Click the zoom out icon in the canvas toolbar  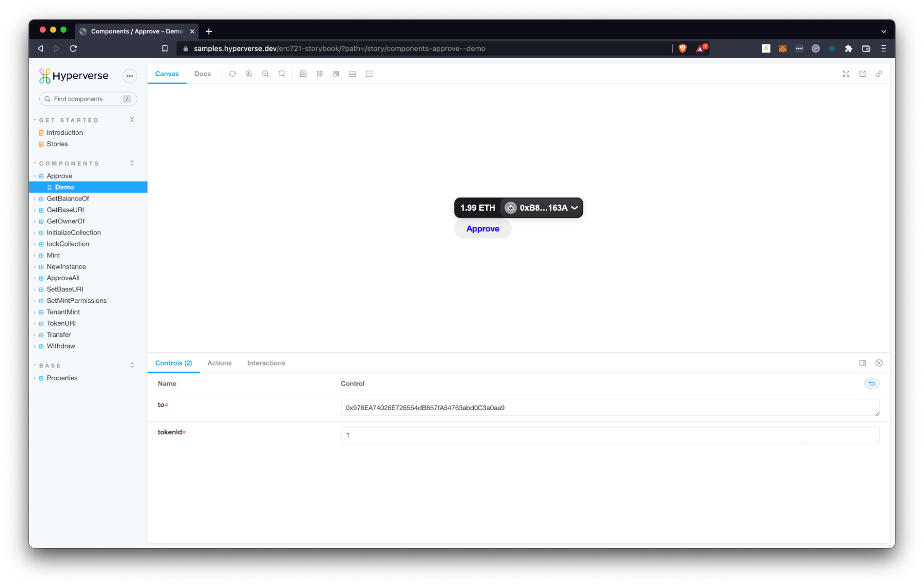click(x=265, y=74)
